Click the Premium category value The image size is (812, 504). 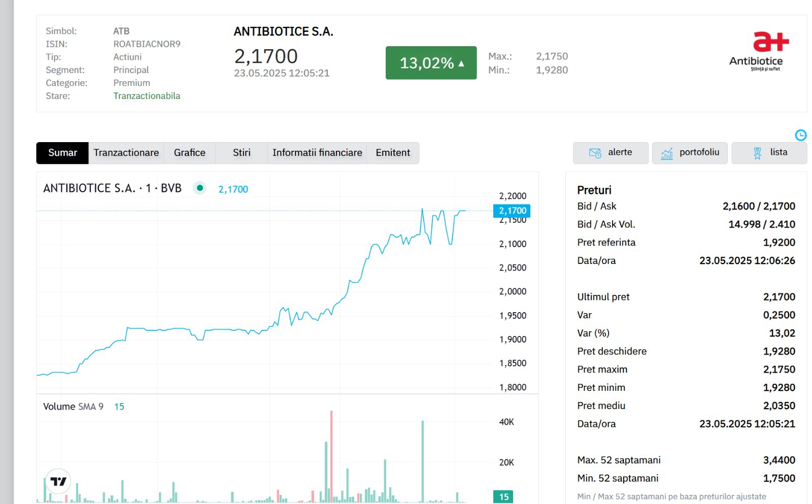[131, 83]
